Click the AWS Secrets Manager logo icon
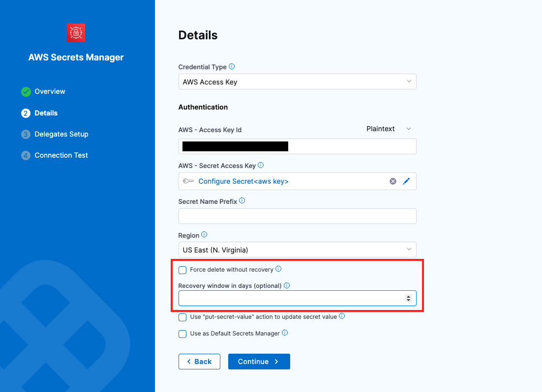The width and height of the screenshot is (542, 392). [x=76, y=32]
